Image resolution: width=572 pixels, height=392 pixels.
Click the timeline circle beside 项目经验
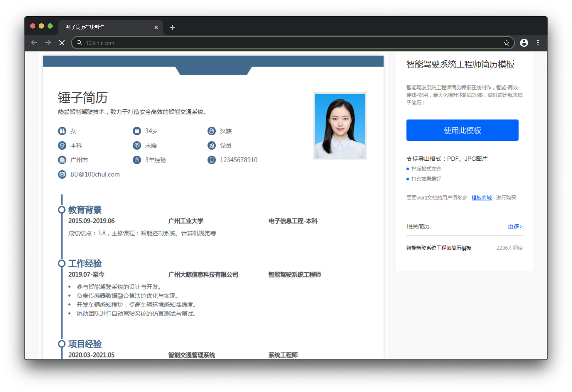[62, 344]
